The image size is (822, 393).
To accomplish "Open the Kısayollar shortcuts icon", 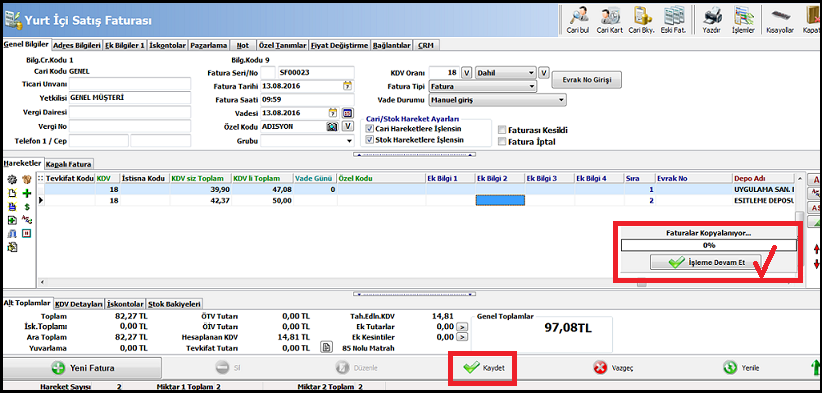I will coord(780,20).
